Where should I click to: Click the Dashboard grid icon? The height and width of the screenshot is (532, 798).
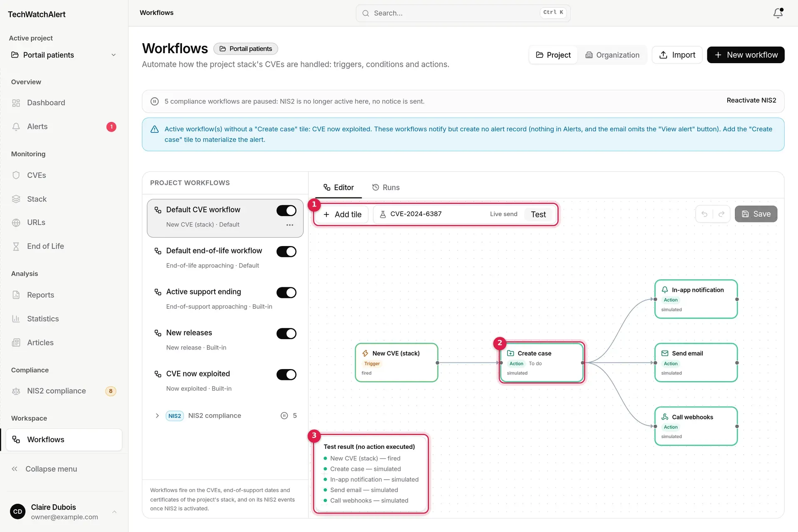[16, 103]
